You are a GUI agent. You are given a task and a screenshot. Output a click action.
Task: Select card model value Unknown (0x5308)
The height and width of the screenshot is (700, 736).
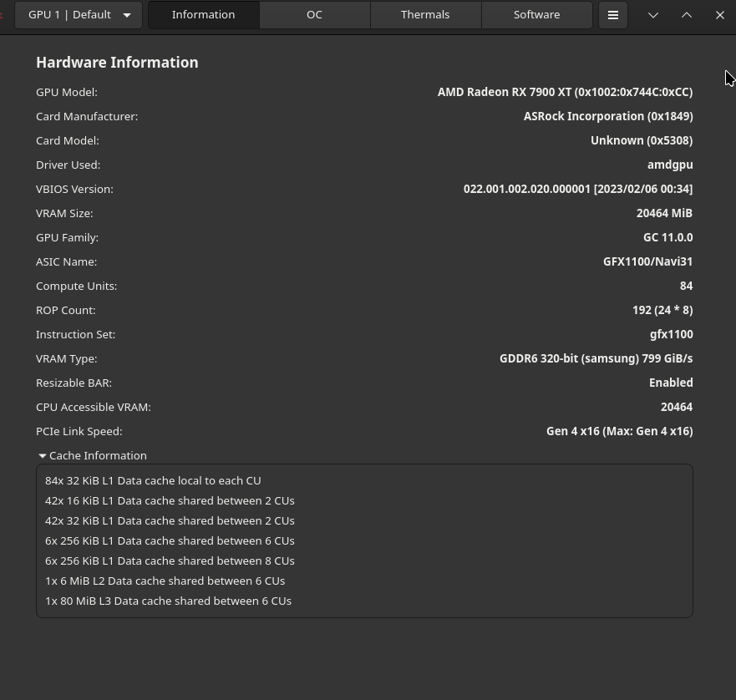[642, 140]
